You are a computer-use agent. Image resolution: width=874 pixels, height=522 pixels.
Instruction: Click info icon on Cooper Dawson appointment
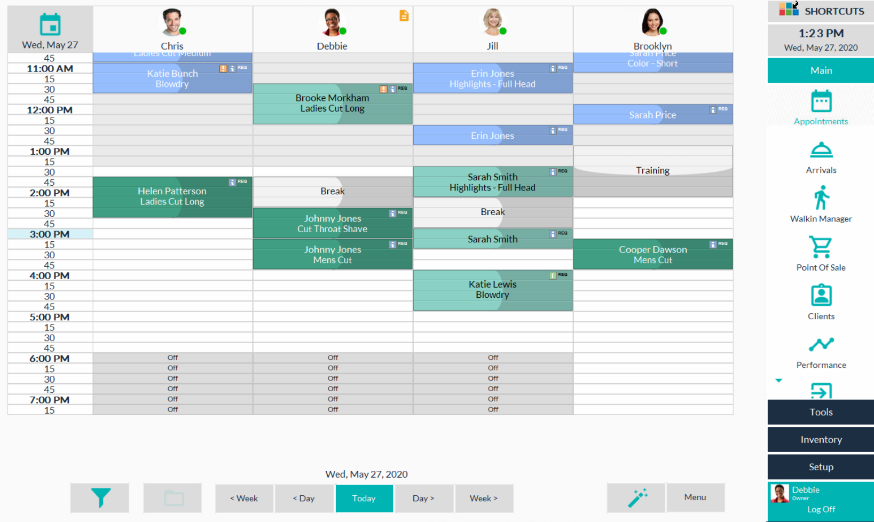point(713,244)
